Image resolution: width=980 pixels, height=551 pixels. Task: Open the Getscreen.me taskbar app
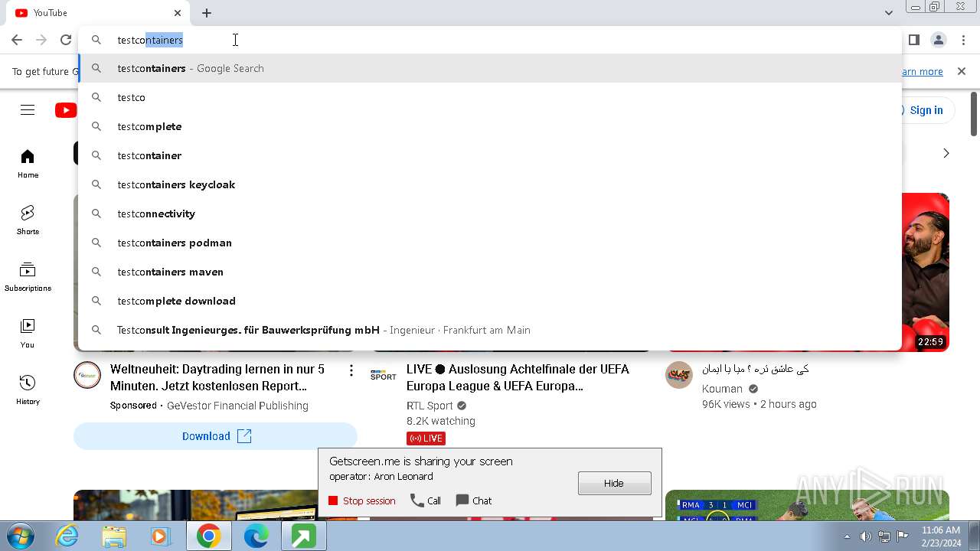click(x=303, y=536)
